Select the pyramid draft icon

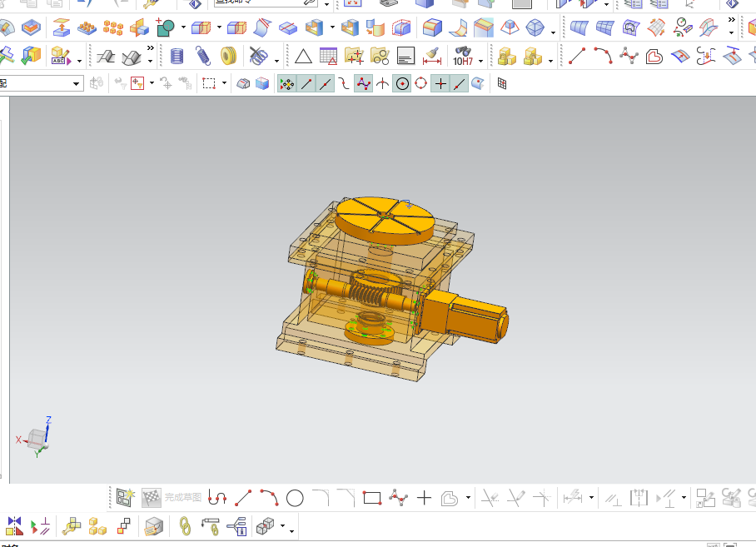click(x=510, y=27)
